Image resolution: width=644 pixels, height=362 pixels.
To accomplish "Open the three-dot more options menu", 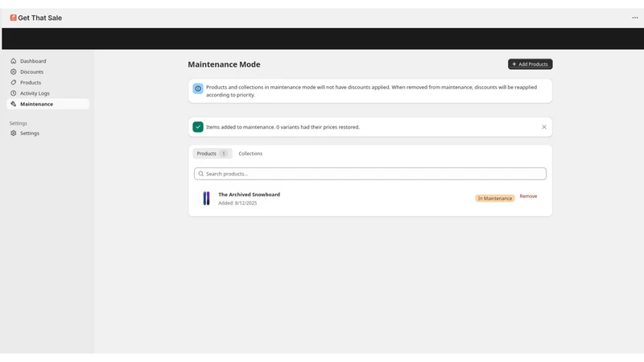I will (x=634, y=18).
